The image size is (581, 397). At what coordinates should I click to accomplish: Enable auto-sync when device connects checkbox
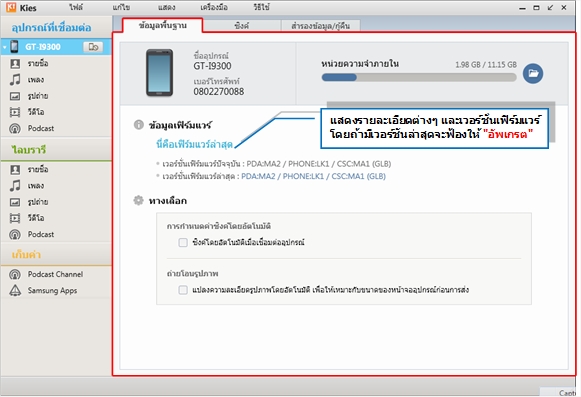[x=183, y=242]
